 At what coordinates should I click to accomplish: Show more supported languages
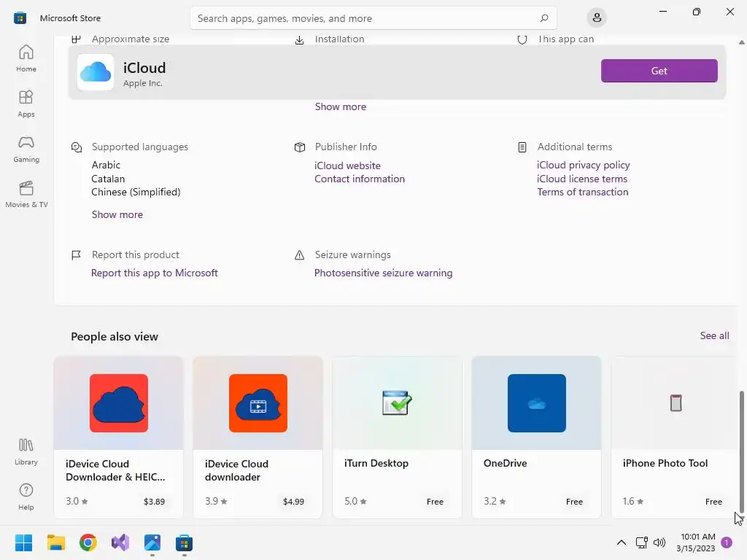click(117, 215)
